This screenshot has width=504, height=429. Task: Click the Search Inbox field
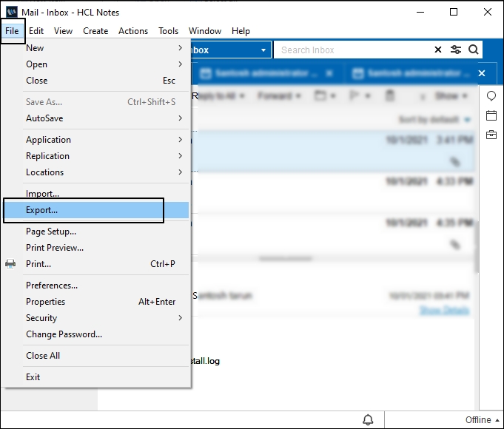352,50
